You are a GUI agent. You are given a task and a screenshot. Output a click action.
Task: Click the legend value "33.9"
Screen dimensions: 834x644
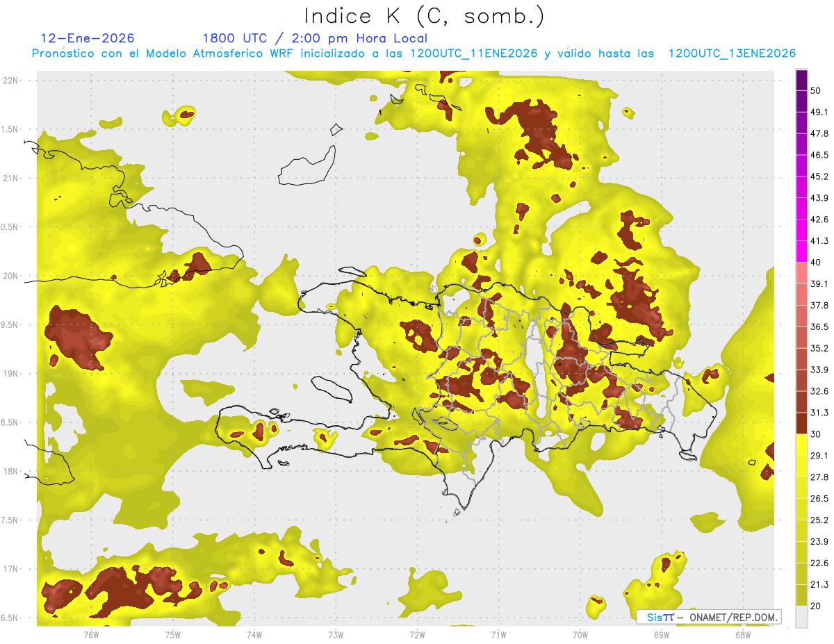(819, 370)
